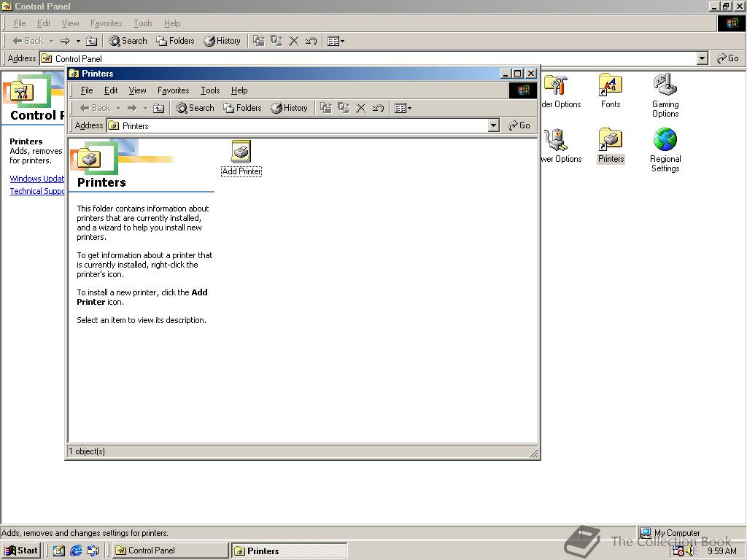Viewport: 747px width, 560px height.
Task: Click Undo icon in Printers toolbar
Action: coord(379,108)
